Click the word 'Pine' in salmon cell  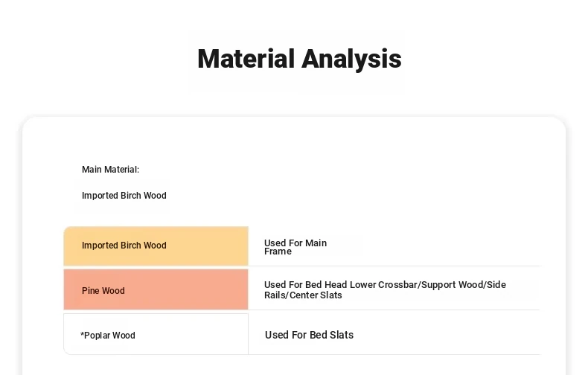coord(91,291)
